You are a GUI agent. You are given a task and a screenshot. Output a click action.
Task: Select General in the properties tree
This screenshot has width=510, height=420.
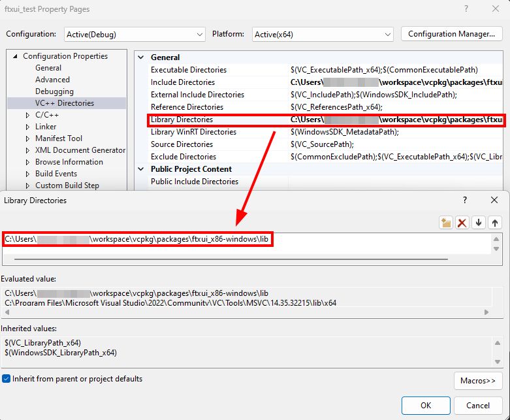[48, 68]
